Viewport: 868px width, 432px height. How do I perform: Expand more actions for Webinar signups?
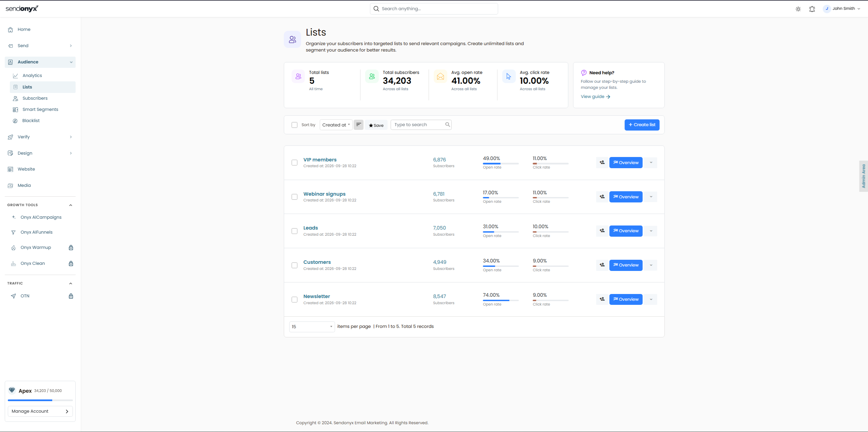pyautogui.click(x=651, y=197)
